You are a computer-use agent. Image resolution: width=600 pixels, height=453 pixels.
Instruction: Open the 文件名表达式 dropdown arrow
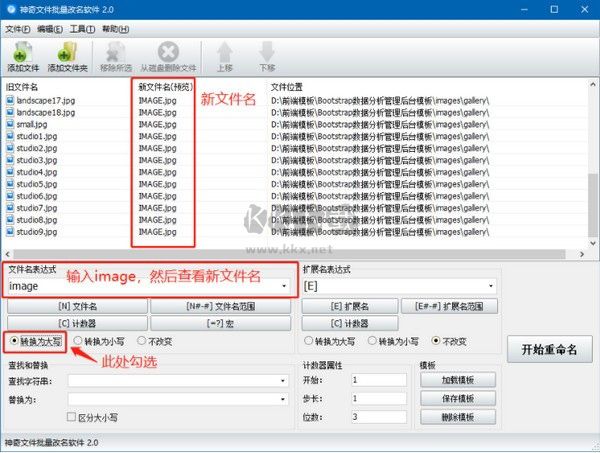(284, 286)
